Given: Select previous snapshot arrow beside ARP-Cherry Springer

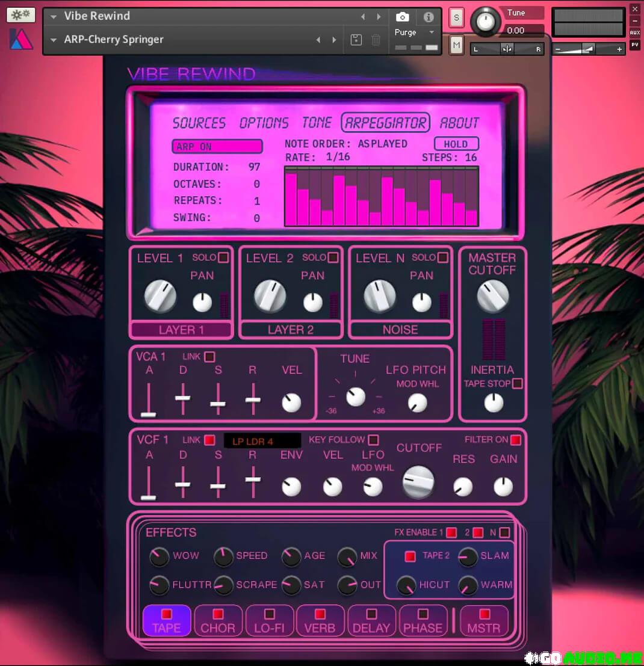Looking at the screenshot, I should click(318, 40).
